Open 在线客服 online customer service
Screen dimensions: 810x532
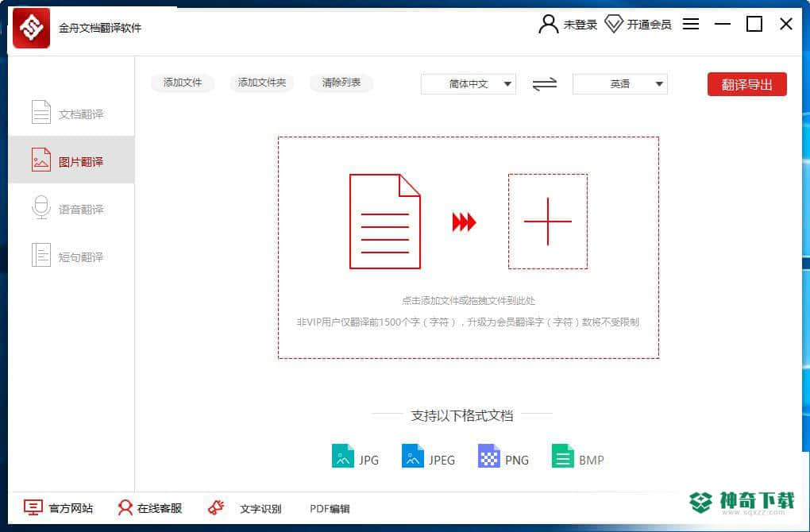coord(160,509)
